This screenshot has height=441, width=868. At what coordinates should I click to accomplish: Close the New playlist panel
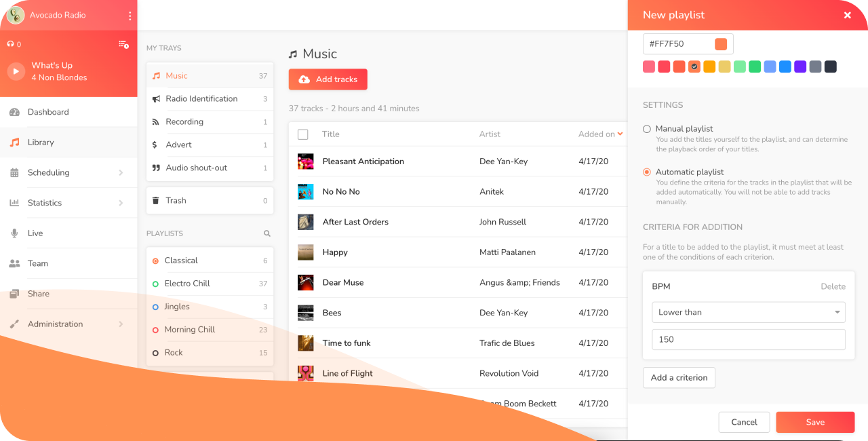click(847, 15)
